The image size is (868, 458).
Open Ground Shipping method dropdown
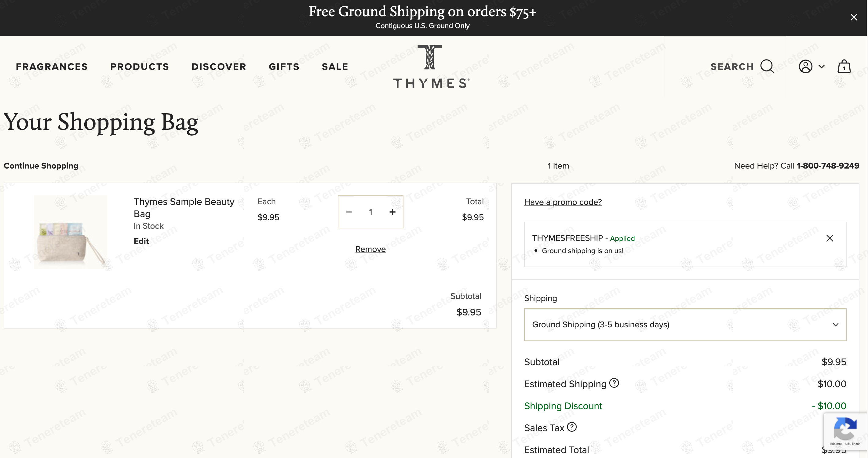pyautogui.click(x=685, y=324)
